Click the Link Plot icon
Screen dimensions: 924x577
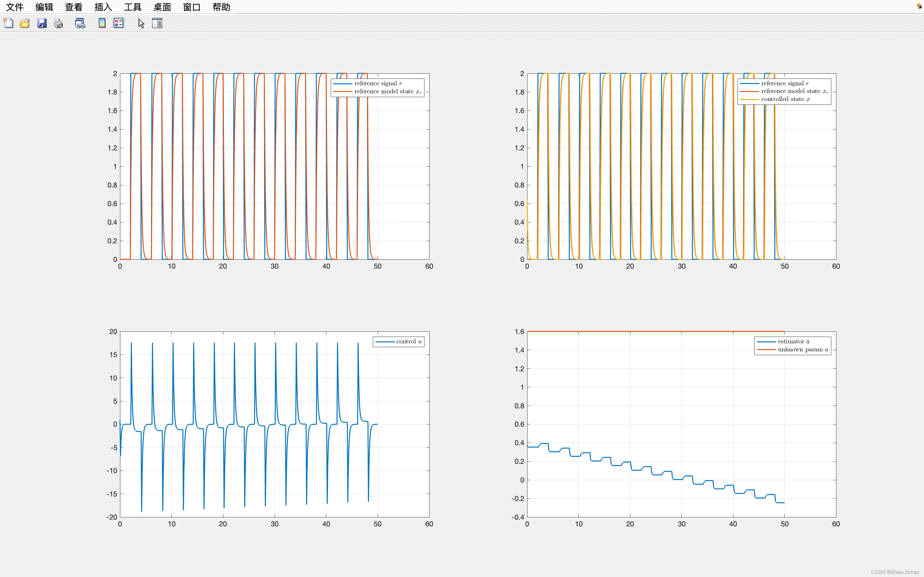pyautogui.click(x=80, y=23)
